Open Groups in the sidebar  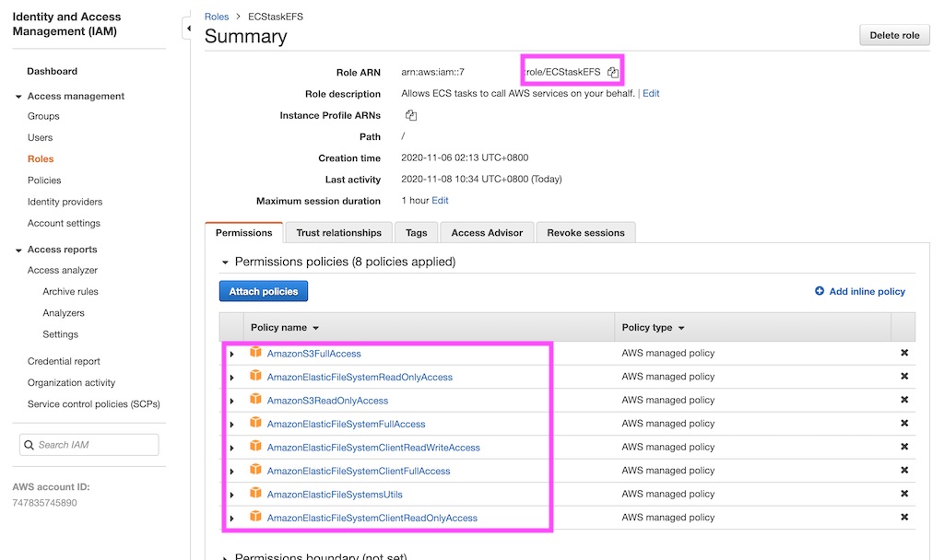(x=43, y=116)
